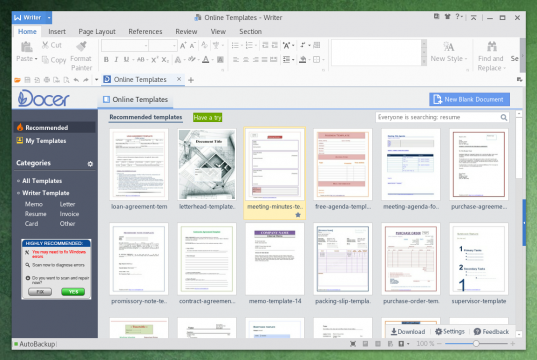537x360 pixels.
Task: Open Settings in the bottom bar
Action: coord(450,332)
